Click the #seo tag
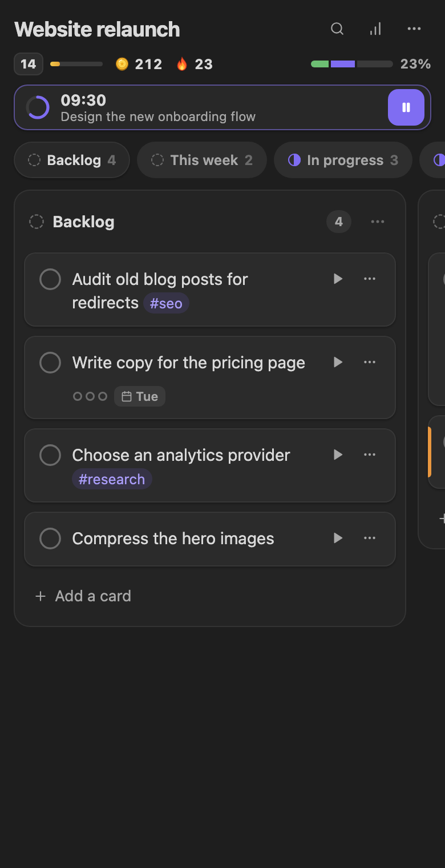The width and height of the screenshot is (445, 868). coord(166,303)
